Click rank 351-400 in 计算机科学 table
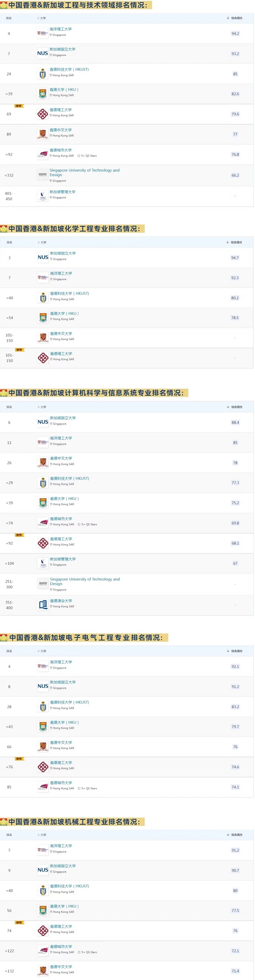The width and height of the screenshot is (255, 980). pos(9,605)
